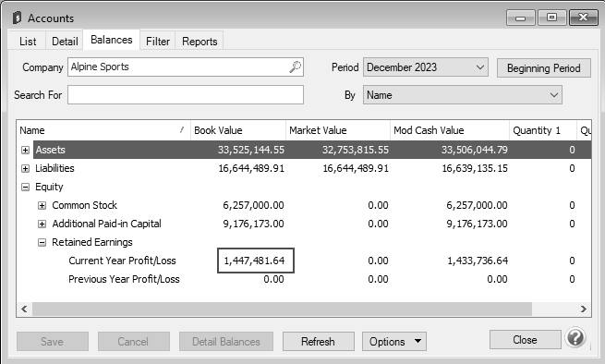The width and height of the screenshot is (605, 364).
Task: Expand the Liabilities row
Action: 26,168
